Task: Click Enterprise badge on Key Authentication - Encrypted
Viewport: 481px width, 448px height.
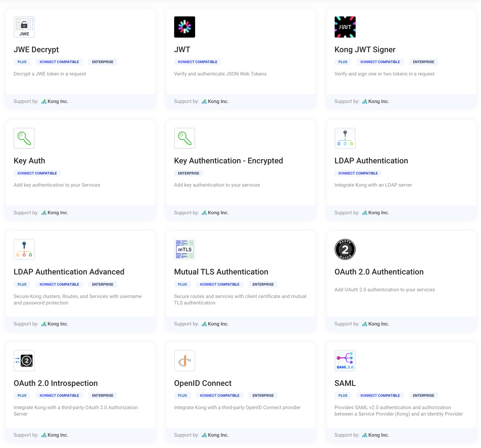Action: pyautogui.click(x=188, y=173)
